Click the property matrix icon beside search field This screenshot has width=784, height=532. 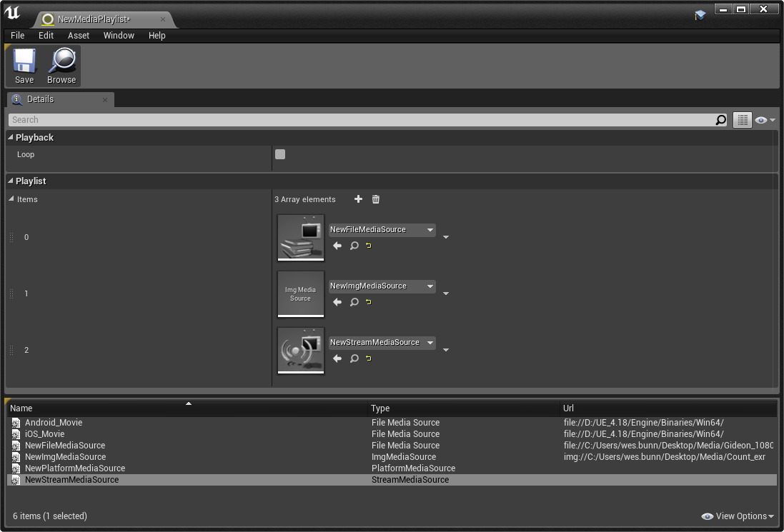[x=742, y=119]
